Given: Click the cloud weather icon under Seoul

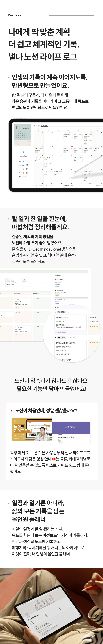Looking at the screenshot, I should pos(23,152).
